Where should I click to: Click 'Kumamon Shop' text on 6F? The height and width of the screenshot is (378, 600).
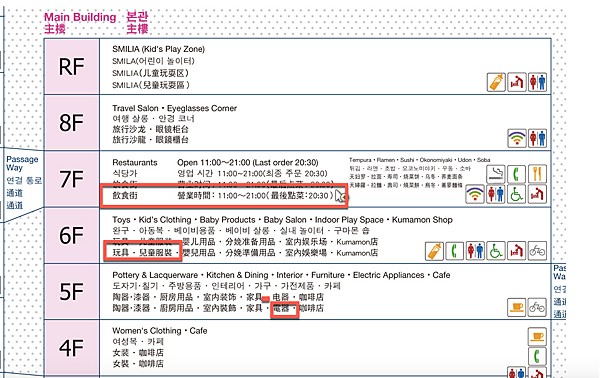422,220
